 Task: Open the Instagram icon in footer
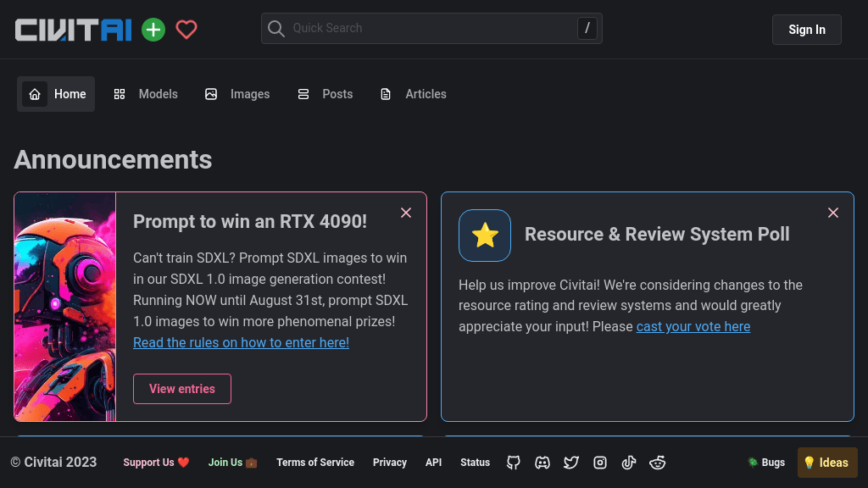tap(600, 463)
